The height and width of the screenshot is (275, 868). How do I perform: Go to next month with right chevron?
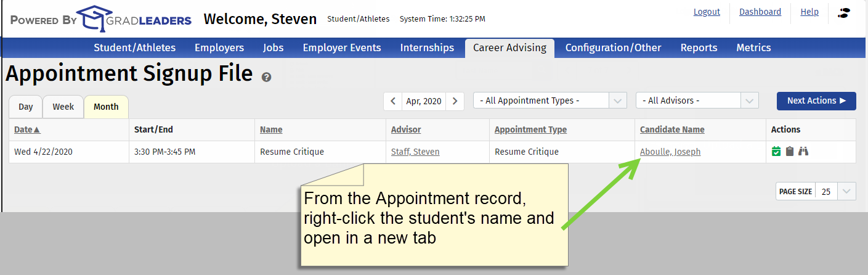(455, 101)
